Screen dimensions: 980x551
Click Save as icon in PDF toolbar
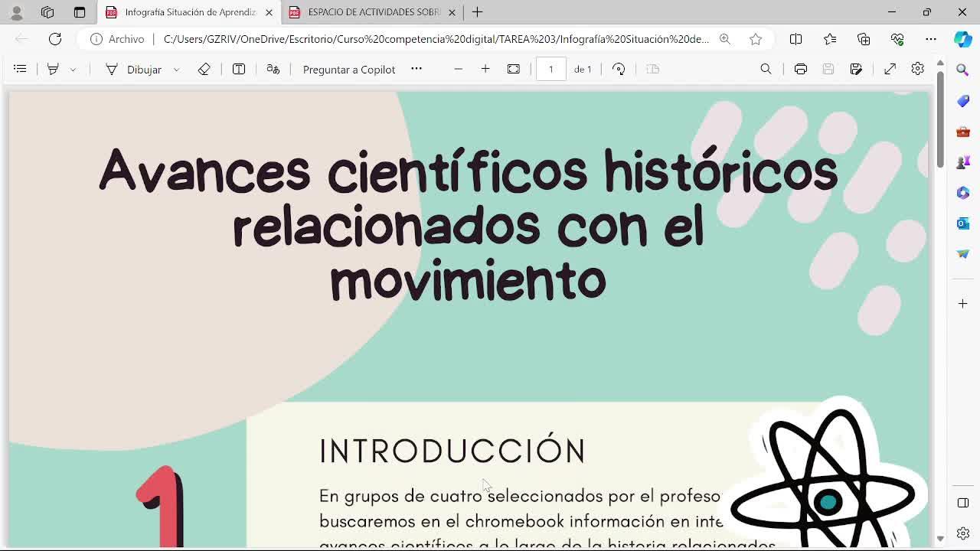coord(856,69)
